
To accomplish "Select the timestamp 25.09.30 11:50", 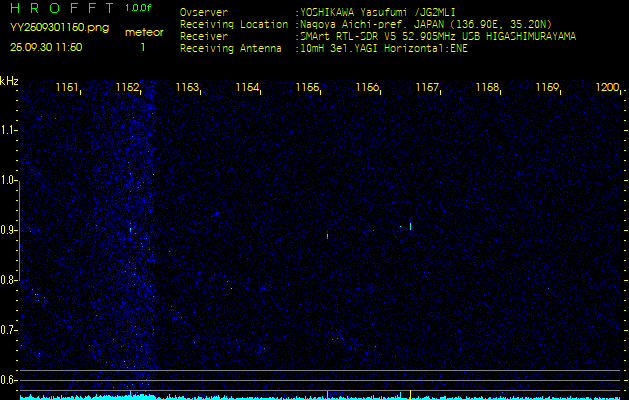I will coord(46,47).
